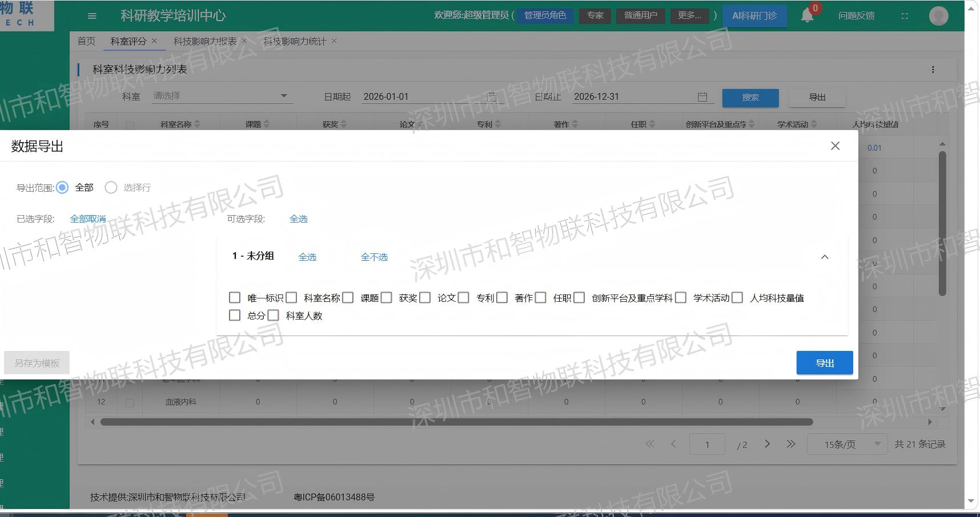
Task: Collapse the 未分组 field group
Action: [x=825, y=257]
